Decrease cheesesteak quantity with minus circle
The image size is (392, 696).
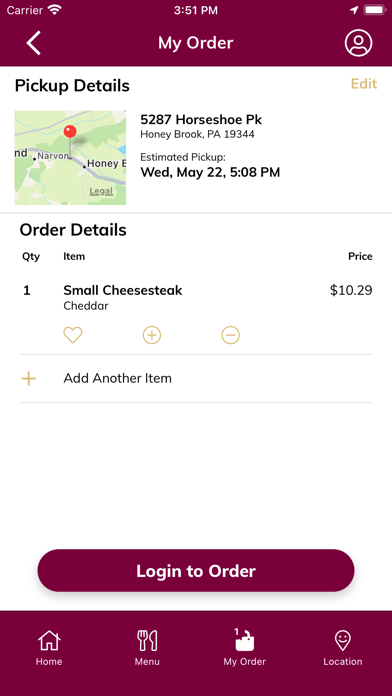pyautogui.click(x=231, y=335)
